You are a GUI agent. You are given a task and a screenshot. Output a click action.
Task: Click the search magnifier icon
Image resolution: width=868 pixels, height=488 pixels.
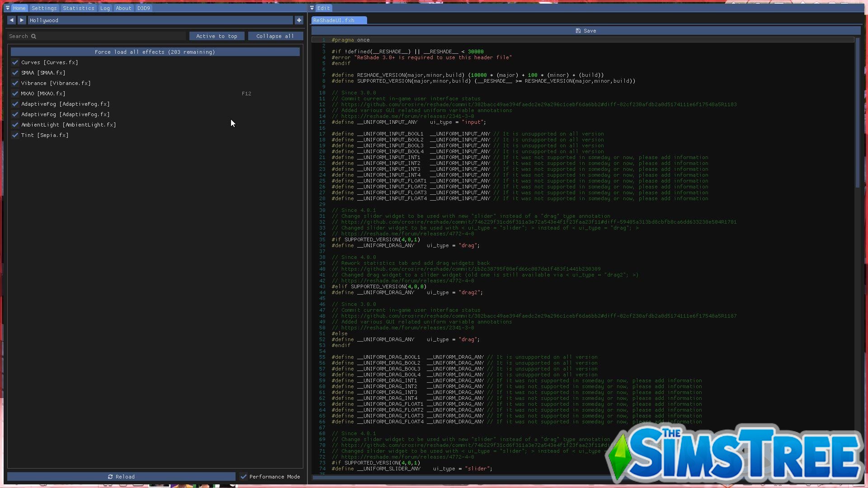[33, 36]
